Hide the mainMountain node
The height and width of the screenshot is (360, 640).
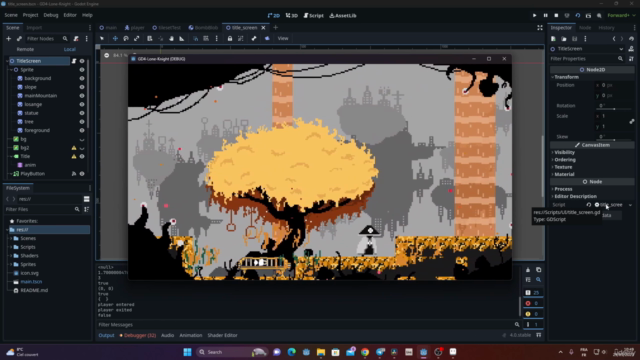pyautogui.click(x=82, y=96)
